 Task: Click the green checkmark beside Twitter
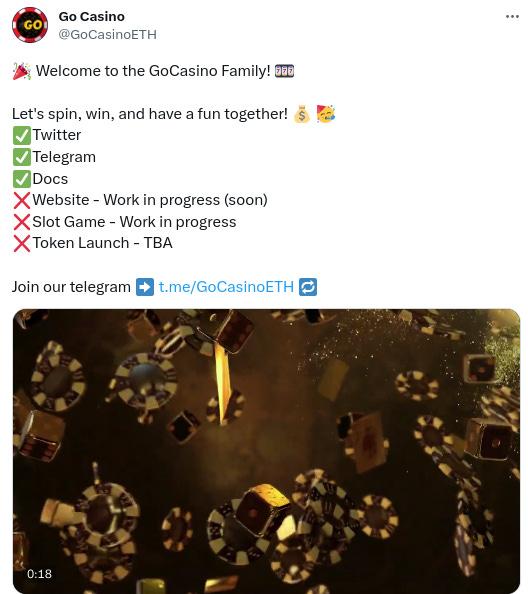coord(22,136)
